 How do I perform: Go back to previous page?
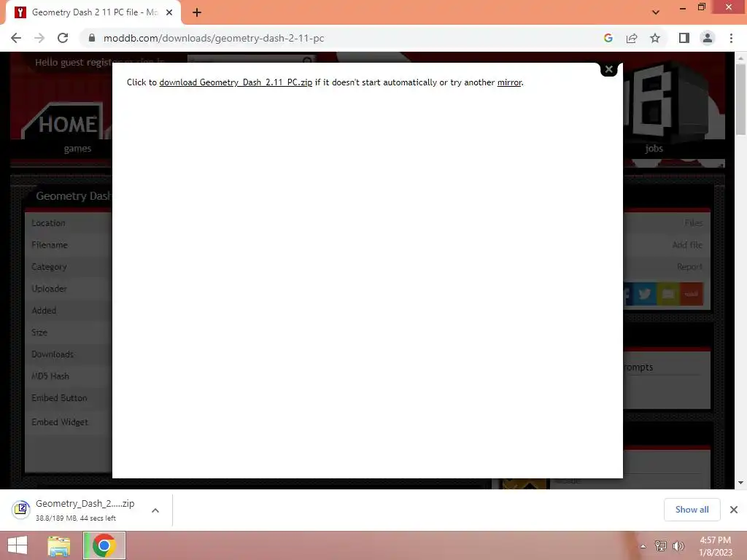(16, 38)
